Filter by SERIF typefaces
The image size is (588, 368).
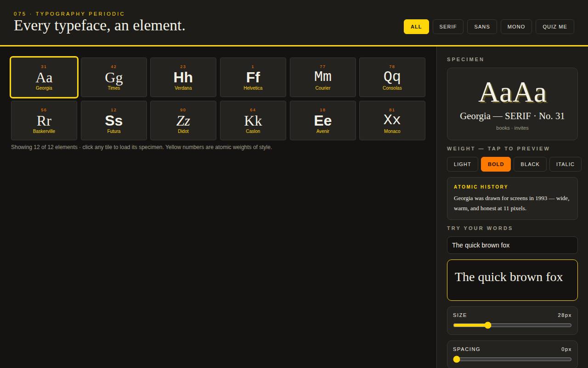tap(448, 27)
